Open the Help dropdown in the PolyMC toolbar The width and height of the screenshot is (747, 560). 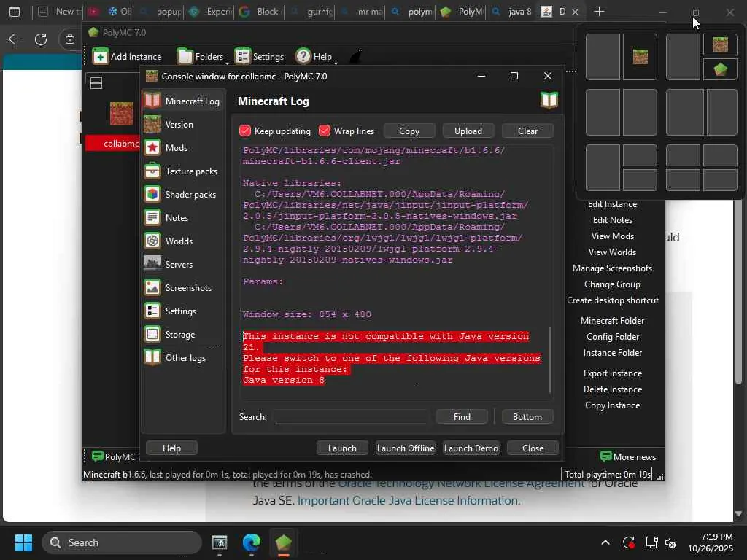(316, 57)
